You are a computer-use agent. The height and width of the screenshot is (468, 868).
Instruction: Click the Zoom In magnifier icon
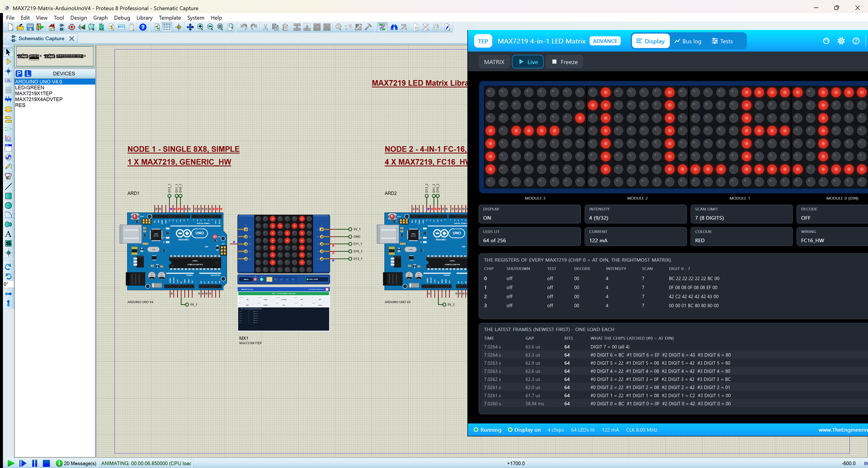(x=200, y=28)
